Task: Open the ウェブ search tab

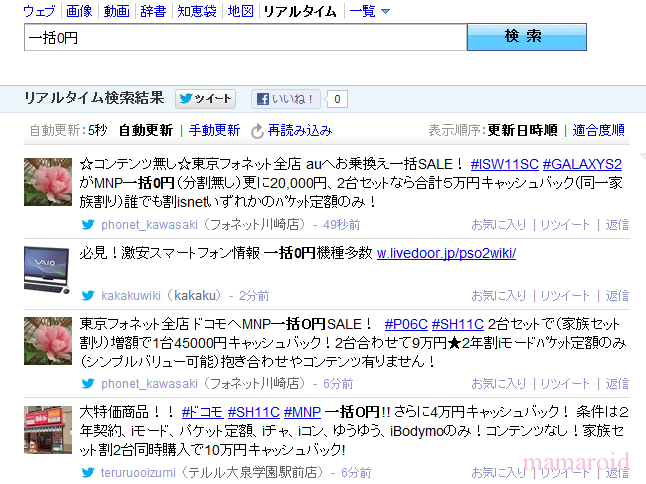Action: point(39,11)
